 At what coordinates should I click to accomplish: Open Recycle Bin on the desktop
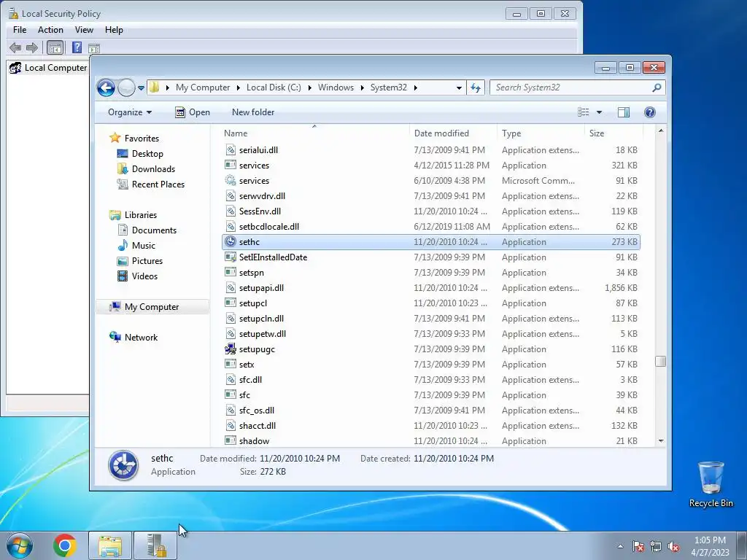711,485
